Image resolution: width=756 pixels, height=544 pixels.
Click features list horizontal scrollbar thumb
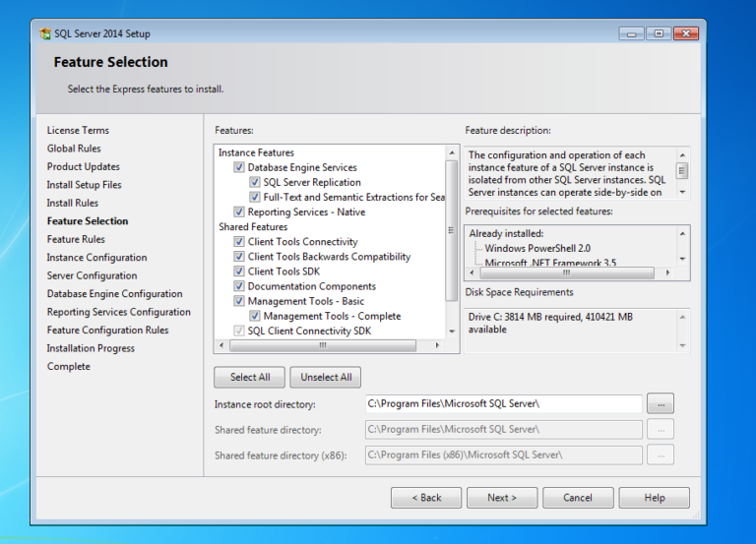pyautogui.click(x=323, y=345)
